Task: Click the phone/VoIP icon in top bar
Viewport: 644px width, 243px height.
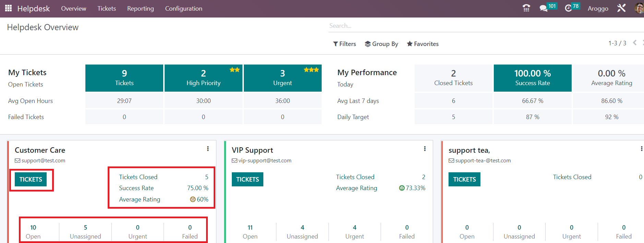Action: [526, 8]
